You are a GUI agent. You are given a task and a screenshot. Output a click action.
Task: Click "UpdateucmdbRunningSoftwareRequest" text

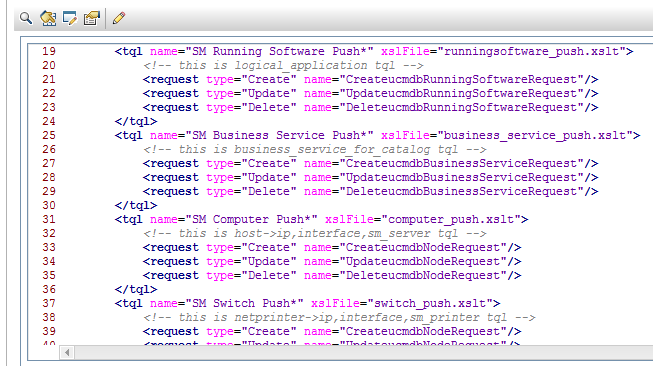pos(461,94)
